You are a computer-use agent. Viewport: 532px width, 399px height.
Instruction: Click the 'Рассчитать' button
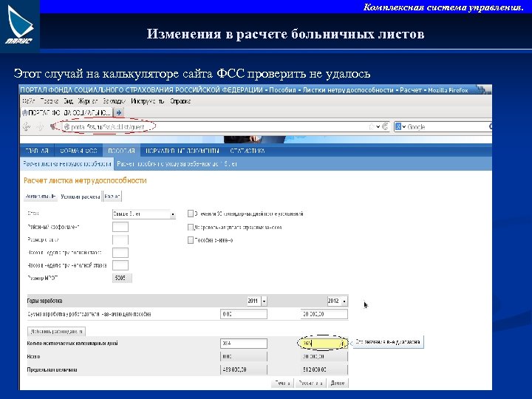click(x=310, y=383)
